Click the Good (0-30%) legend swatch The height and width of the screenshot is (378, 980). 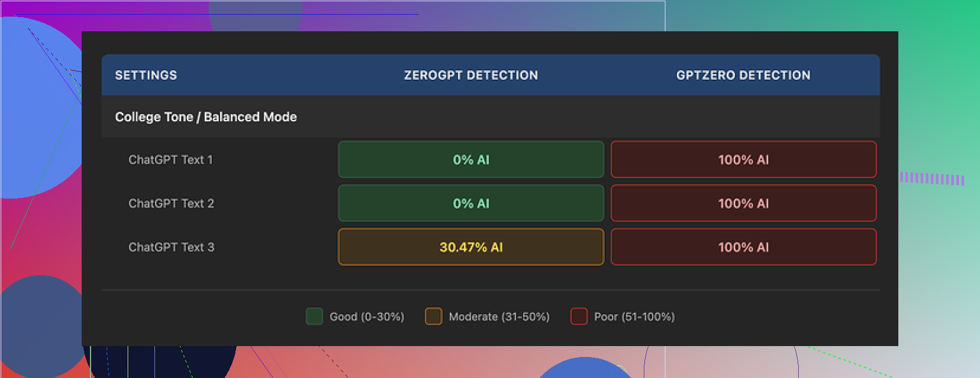pyautogui.click(x=315, y=316)
